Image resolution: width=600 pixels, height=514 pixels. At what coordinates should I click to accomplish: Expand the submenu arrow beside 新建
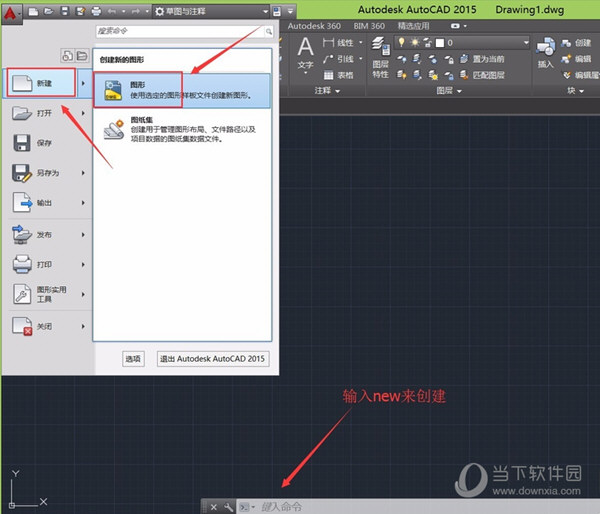point(83,83)
